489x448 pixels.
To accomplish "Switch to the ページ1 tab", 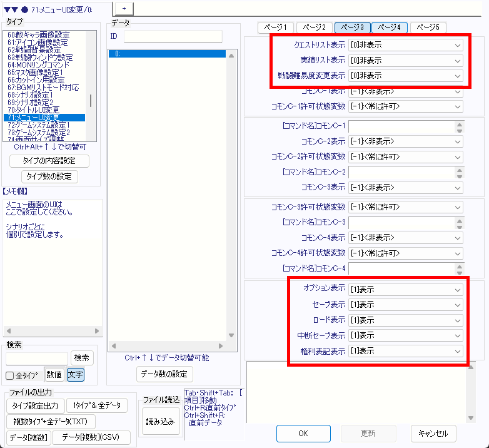I will click(x=276, y=28).
